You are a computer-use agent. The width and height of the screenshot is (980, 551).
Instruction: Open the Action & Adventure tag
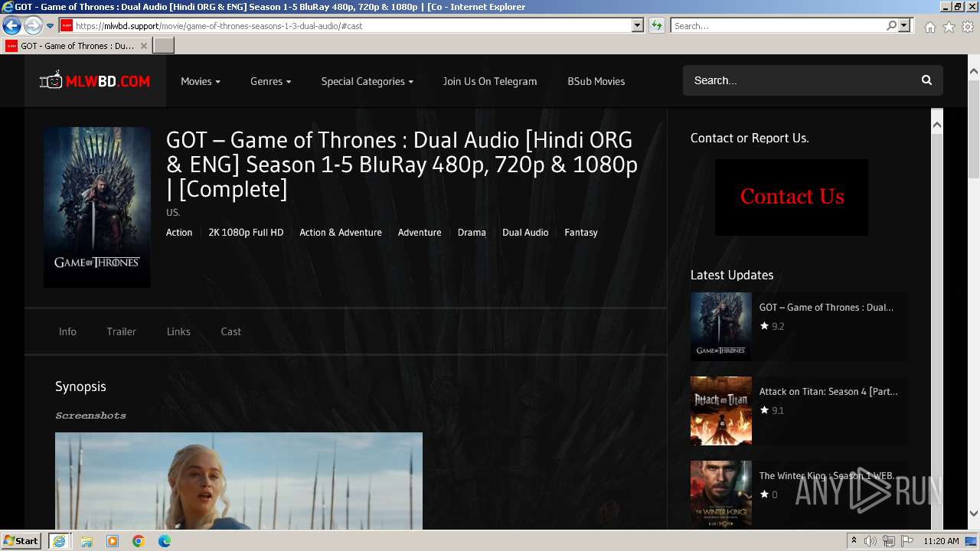[x=341, y=233]
